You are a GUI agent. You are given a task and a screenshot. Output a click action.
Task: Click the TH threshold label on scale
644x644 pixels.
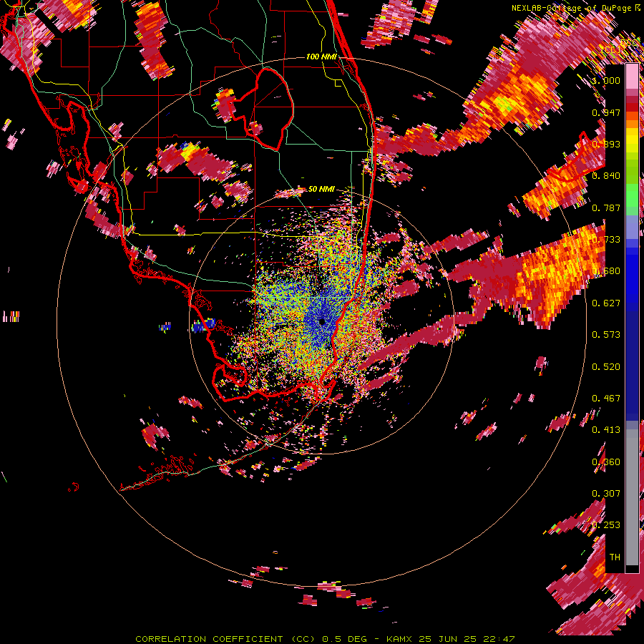click(615, 557)
